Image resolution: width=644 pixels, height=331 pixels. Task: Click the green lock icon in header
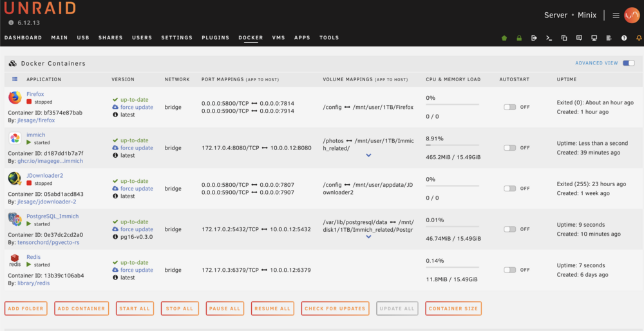[x=519, y=38]
